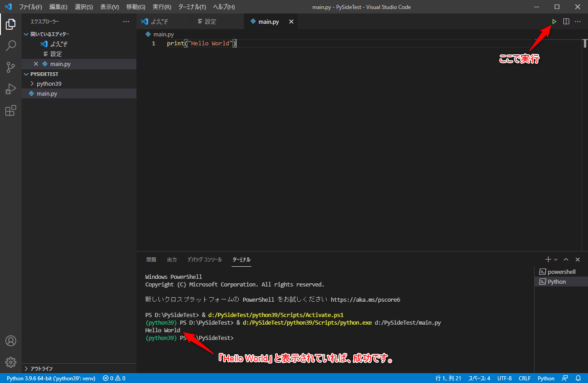
Task: Open the 選択(S) menu
Action: click(x=84, y=7)
